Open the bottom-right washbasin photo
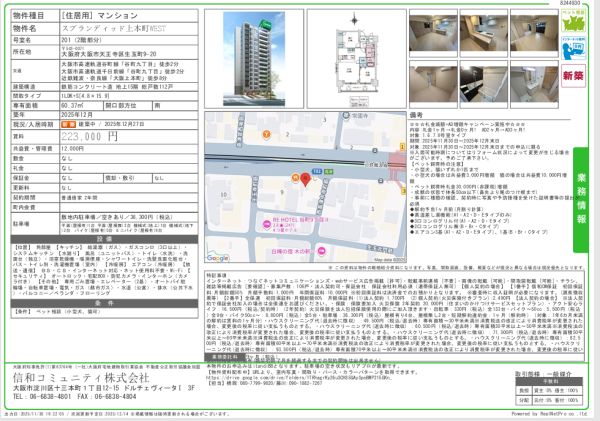 (534, 84)
